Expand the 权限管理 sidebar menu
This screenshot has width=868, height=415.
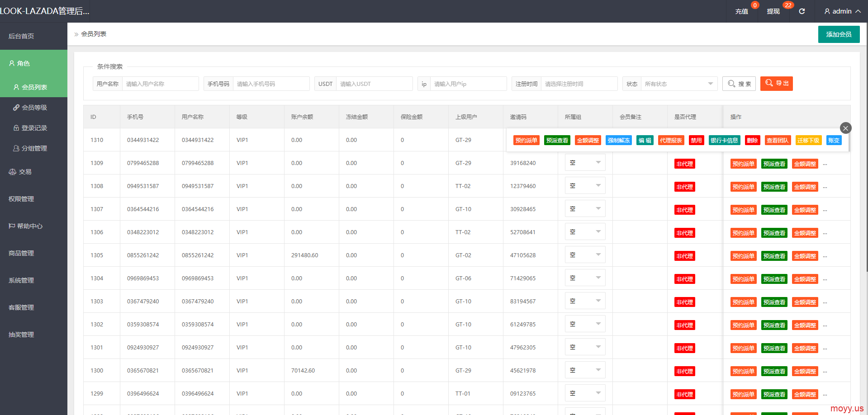pos(33,199)
